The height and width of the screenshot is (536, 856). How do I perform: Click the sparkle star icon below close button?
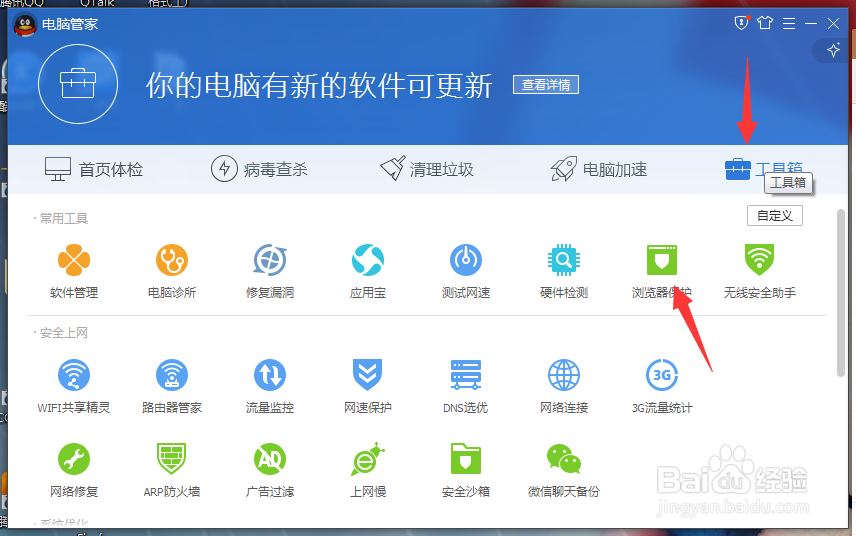click(x=833, y=51)
